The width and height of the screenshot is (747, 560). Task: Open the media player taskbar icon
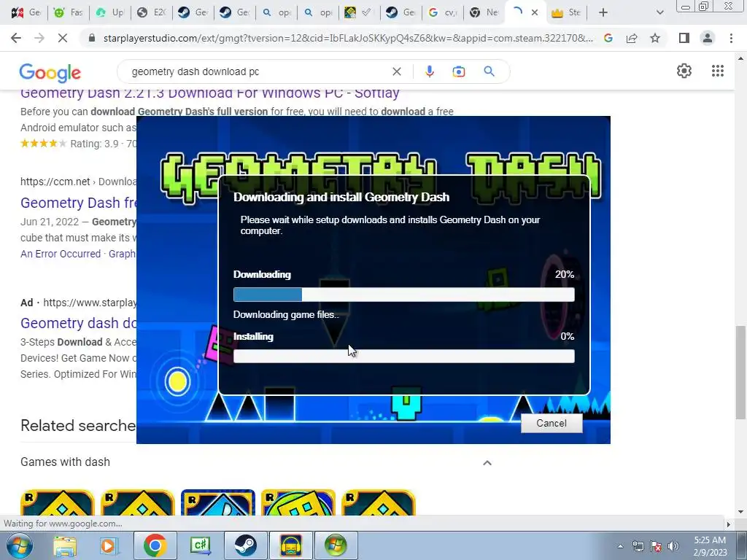point(108,546)
